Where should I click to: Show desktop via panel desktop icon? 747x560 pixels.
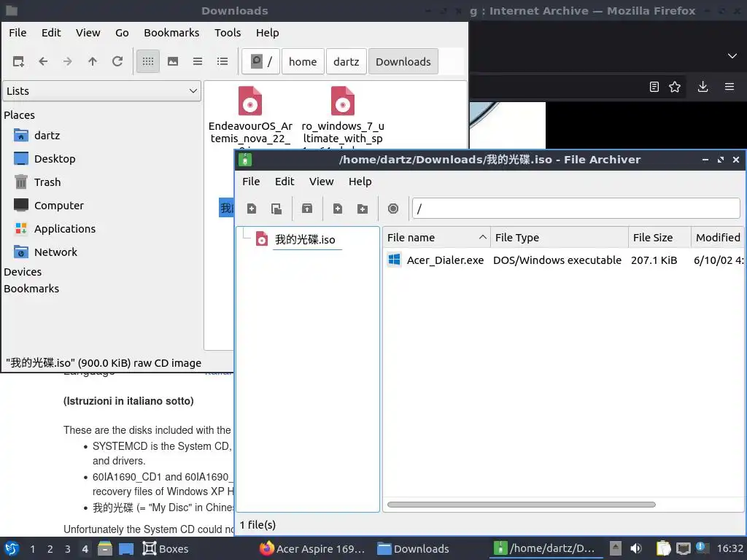[x=126, y=548]
